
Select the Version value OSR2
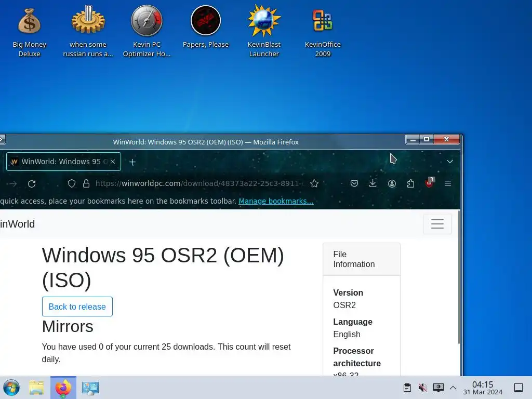344,305
